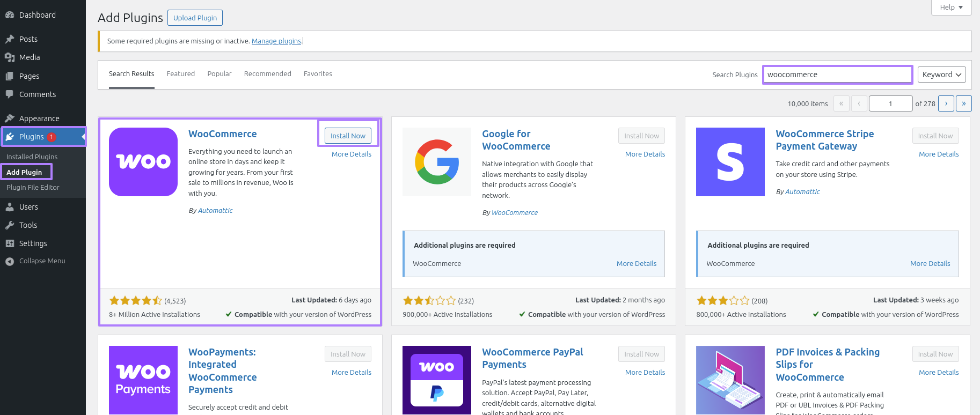This screenshot has height=415, width=980.
Task: Open the WooPayments plugin title link
Action: (223, 371)
